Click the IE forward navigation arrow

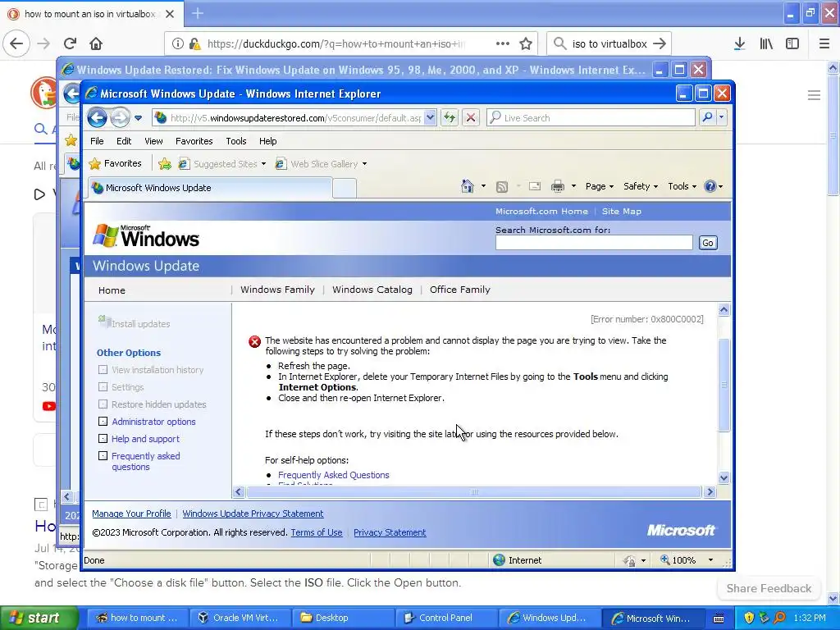120,117
